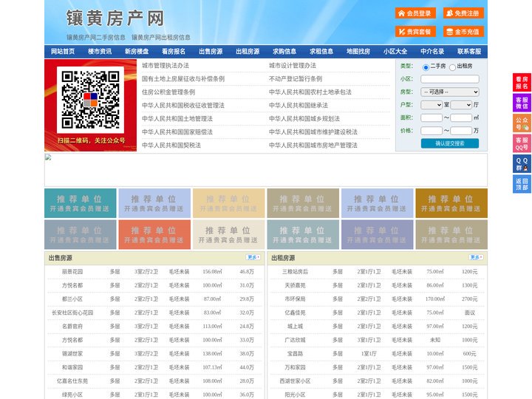Click the broken banner image icon
The width and height of the screenshot is (532, 399).
coord(48,157)
